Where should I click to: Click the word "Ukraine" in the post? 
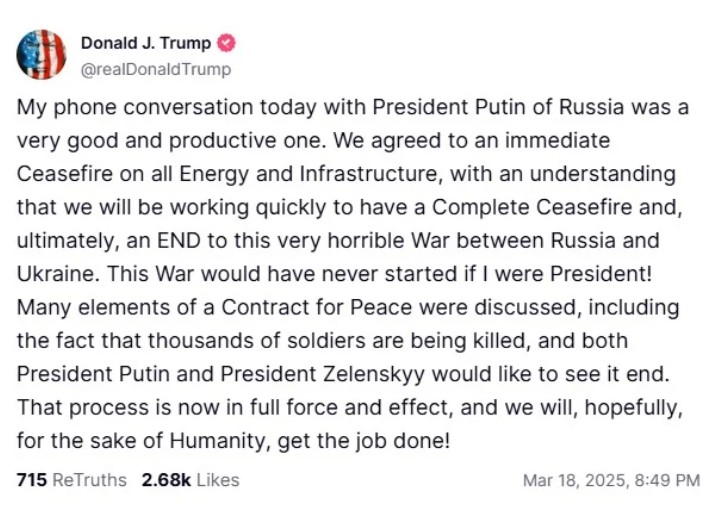pyautogui.click(x=55, y=274)
